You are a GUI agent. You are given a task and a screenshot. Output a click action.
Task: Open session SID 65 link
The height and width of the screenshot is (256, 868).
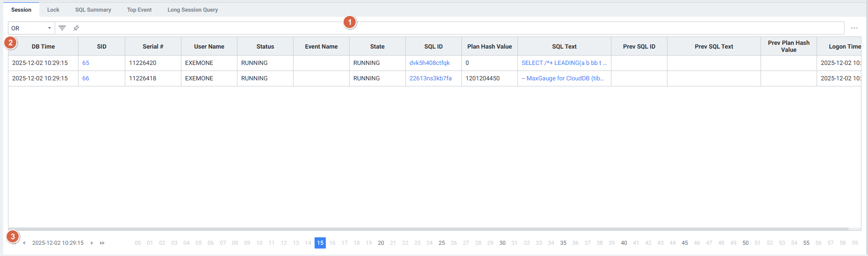coord(86,63)
